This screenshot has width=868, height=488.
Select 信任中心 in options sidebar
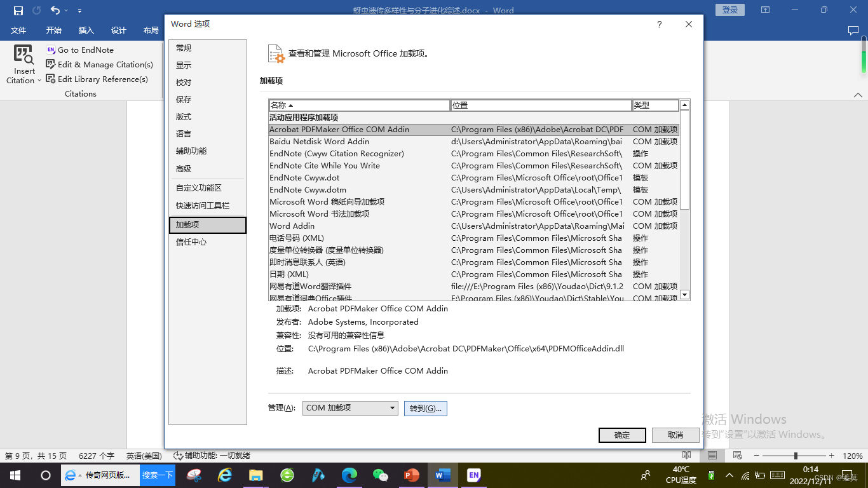tap(207, 242)
